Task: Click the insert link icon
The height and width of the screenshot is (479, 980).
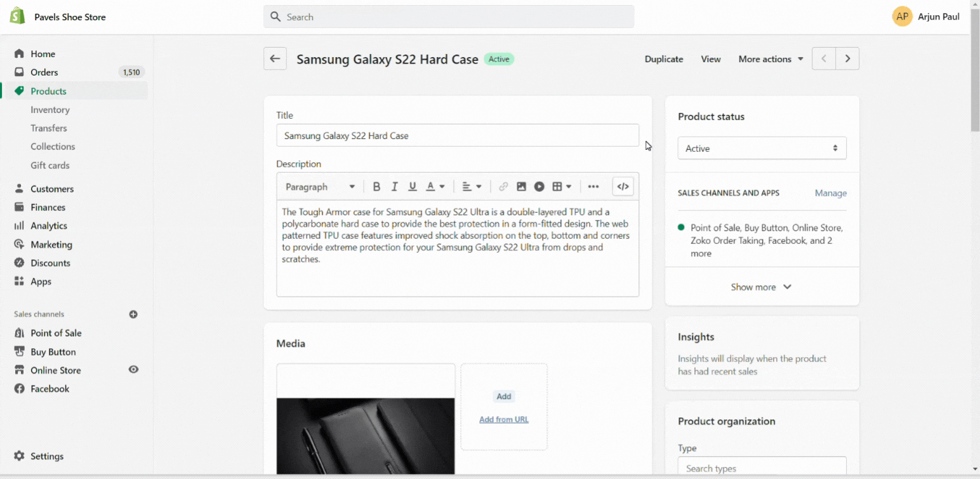Action: (503, 186)
